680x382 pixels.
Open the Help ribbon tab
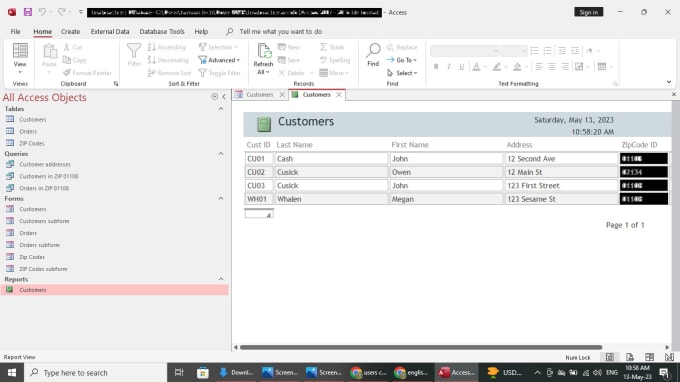tap(201, 31)
